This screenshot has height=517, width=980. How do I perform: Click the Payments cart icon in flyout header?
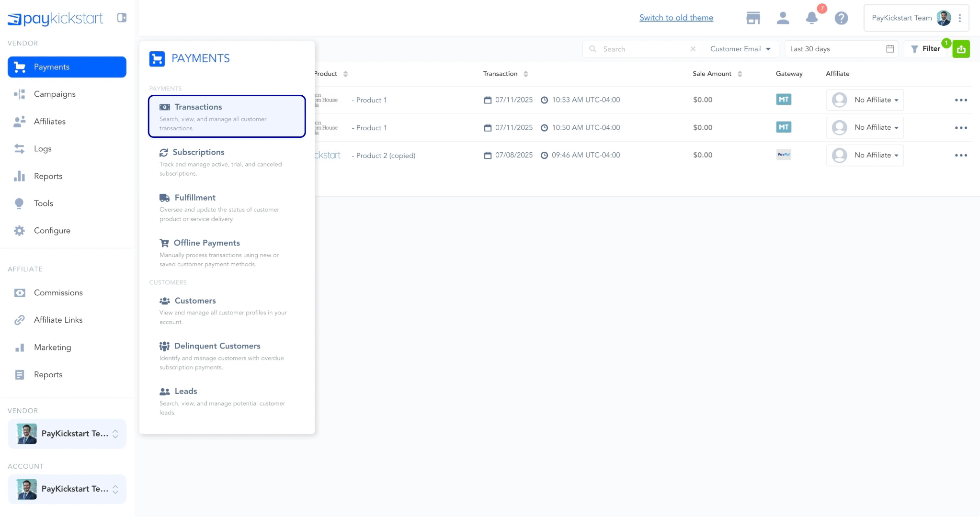click(x=157, y=59)
